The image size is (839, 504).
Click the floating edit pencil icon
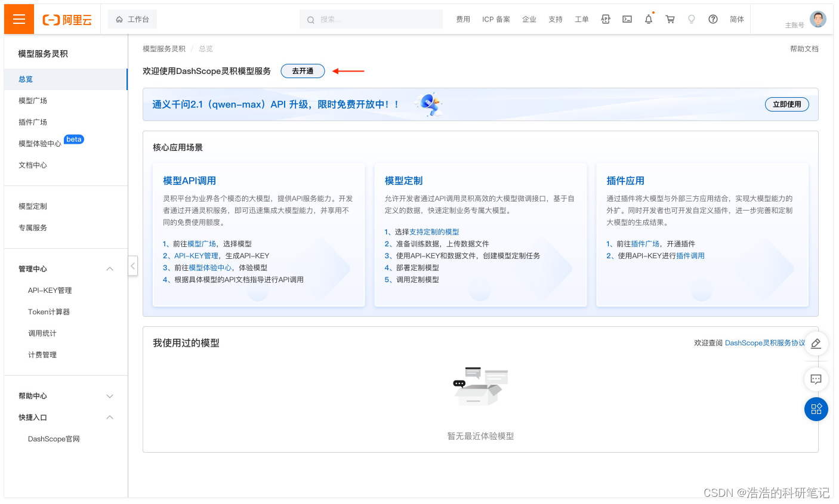(816, 344)
